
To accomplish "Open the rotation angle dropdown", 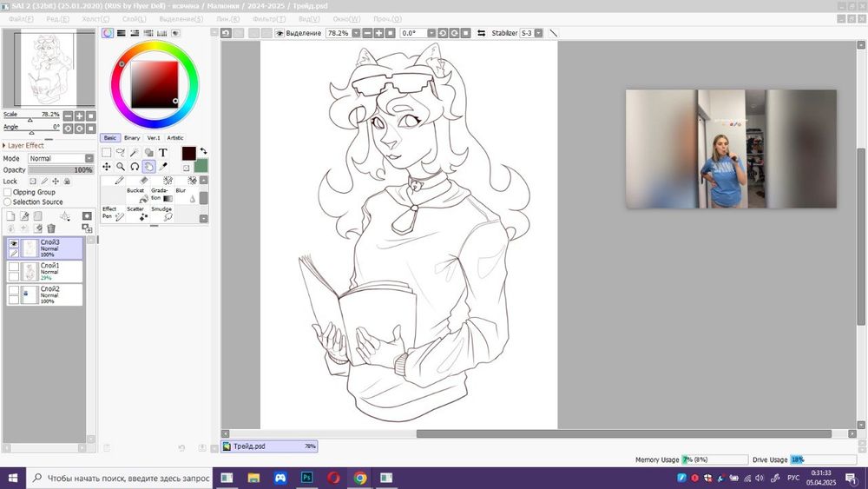I will click(431, 33).
